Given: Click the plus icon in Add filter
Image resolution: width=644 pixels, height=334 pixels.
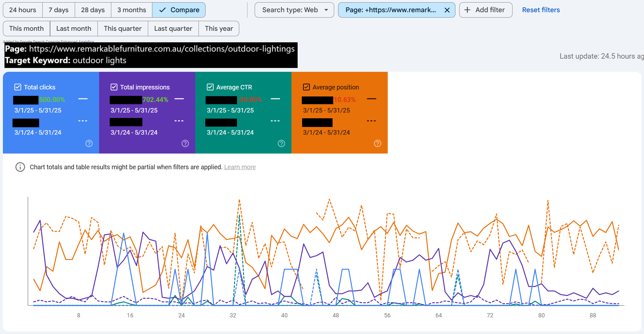Looking at the screenshot, I should 468,10.
